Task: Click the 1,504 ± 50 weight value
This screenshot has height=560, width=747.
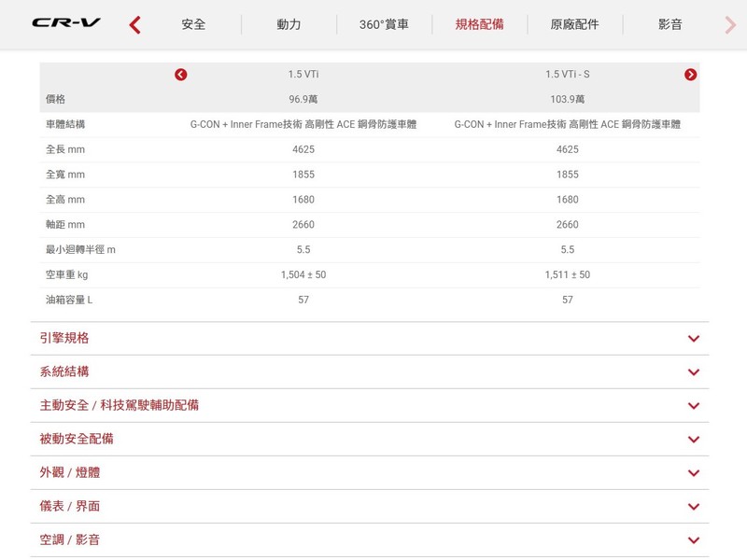Action: pos(303,274)
